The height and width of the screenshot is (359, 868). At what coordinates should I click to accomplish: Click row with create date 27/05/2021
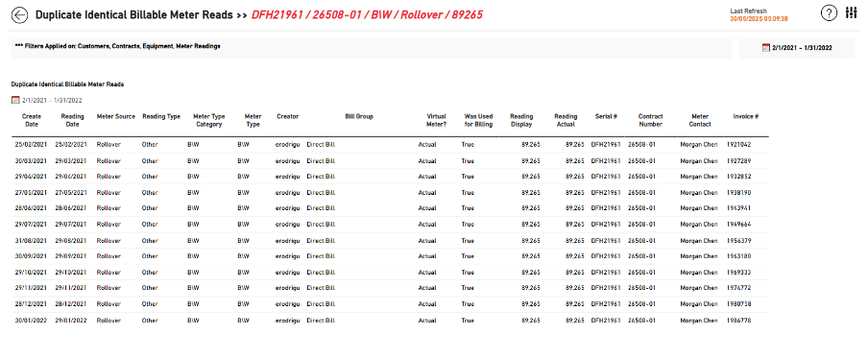(x=390, y=193)
